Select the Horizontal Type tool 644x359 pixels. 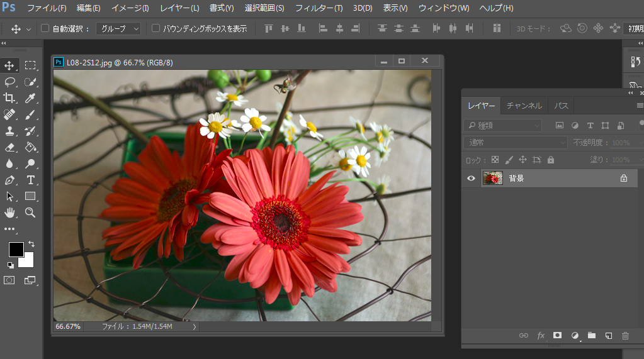coord(30,180)
